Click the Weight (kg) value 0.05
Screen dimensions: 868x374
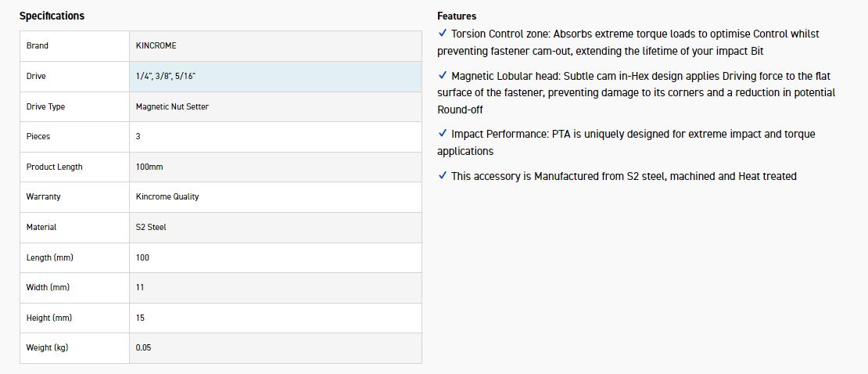143,347
